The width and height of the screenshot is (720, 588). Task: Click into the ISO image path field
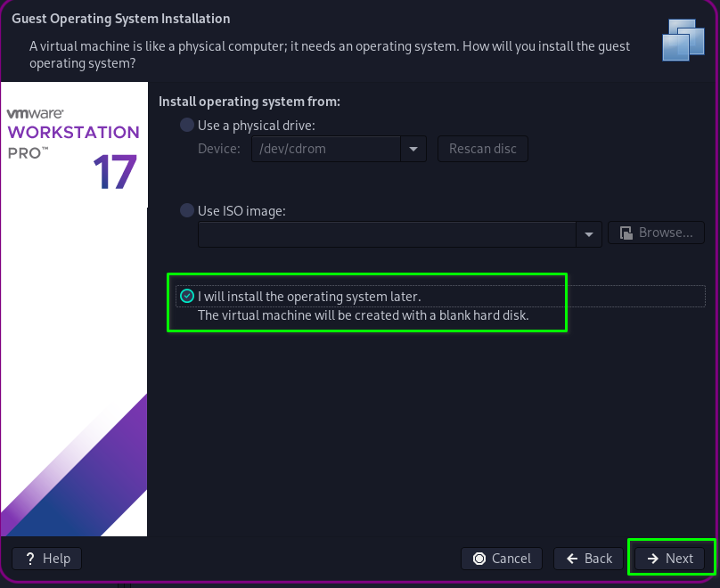pyautogui.click(x=387, y=234)
